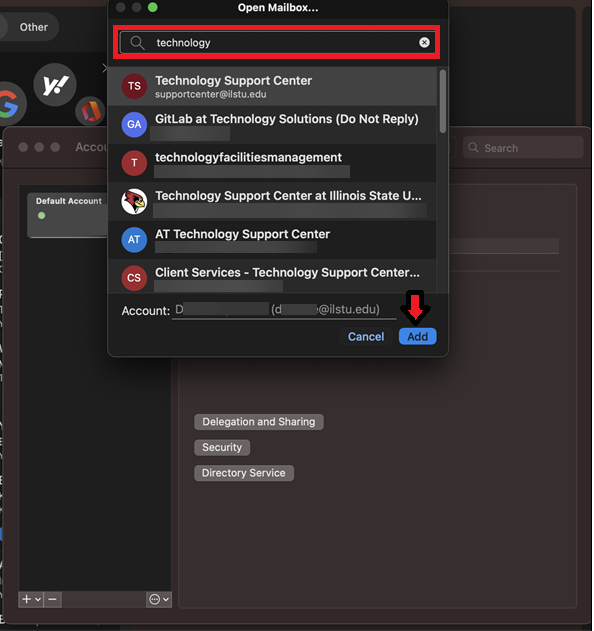The width and height of the screenshot is (594, 631).
Task: Click the green zoom button of Open Mailbox
Action: [x=153, y=7]
